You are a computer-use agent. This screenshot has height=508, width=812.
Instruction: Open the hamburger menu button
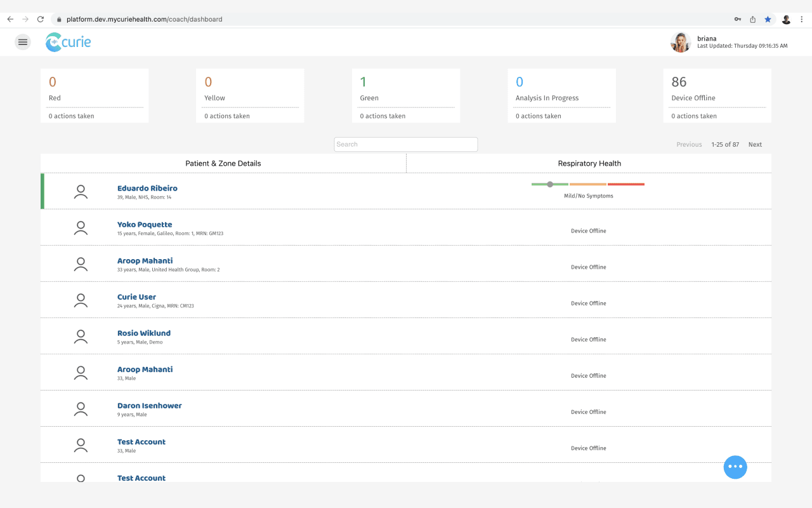23,42
